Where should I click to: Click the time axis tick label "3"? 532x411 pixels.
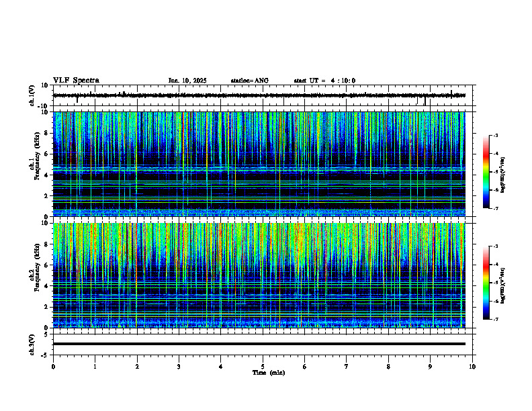pyautogui.click(x=179, y=367)
